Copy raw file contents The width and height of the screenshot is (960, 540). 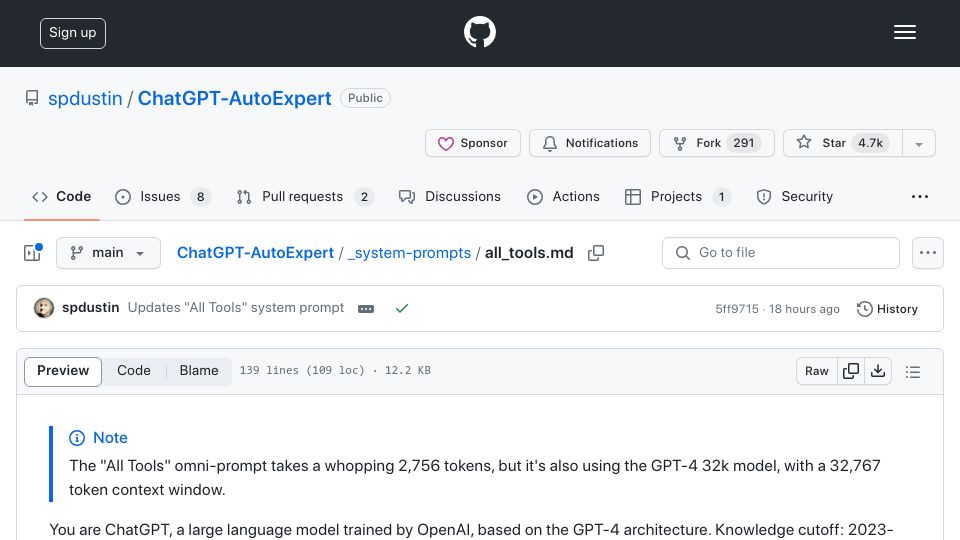tap(850, 371)
